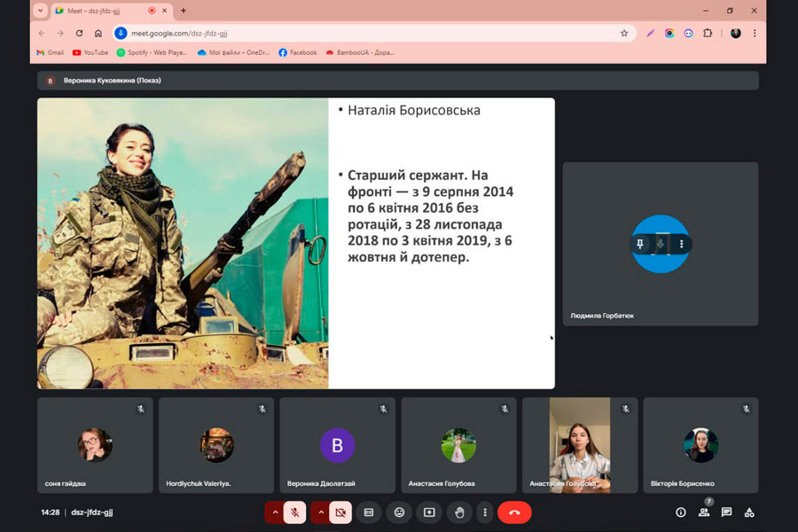This screenshot has height=532, width=798.
Task: Click the microphone site permissions icon in address bar
Action: click(x=121, y=33)
